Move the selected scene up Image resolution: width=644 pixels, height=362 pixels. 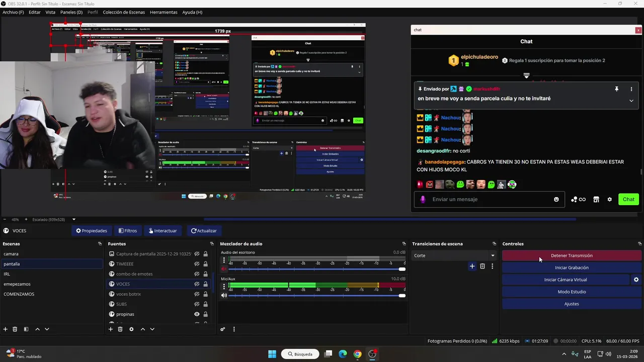37,329
